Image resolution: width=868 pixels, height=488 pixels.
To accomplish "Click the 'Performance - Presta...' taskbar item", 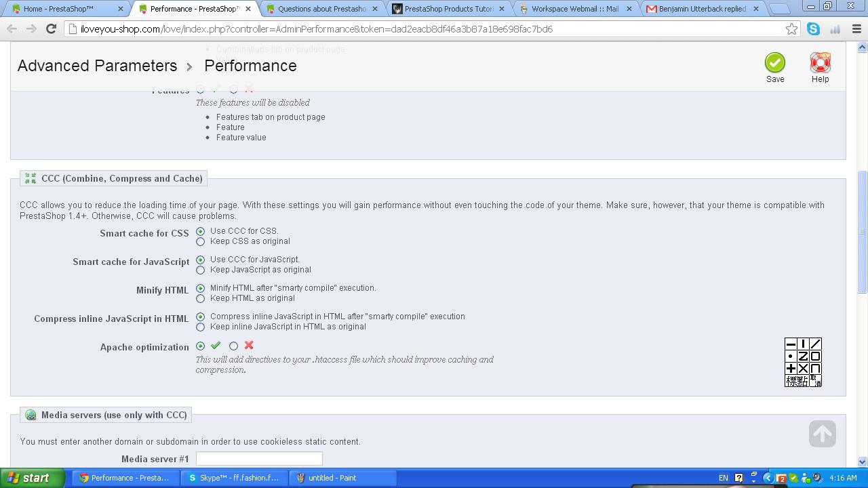I will pyautogui.click(x=125, y=478).
